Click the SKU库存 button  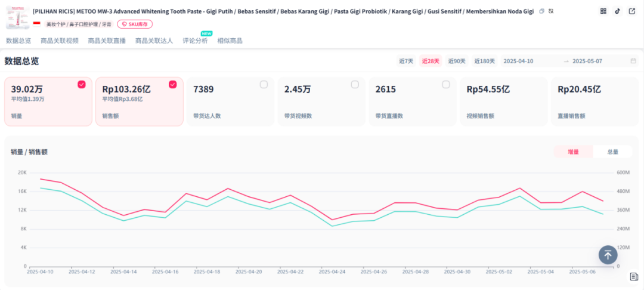[135, 24]
